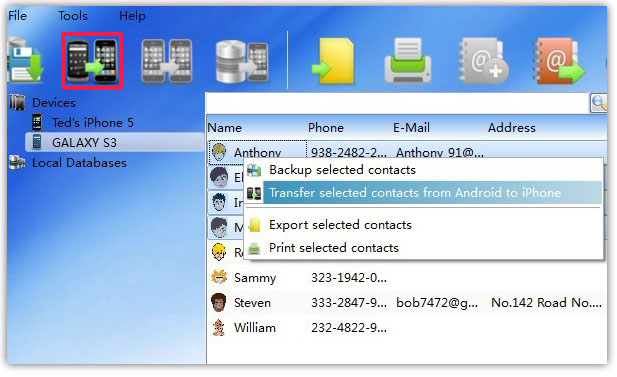617x377 pixels.
Task: Click the third contact's spiky-haired avatar
Action: [x=219, y=202]
